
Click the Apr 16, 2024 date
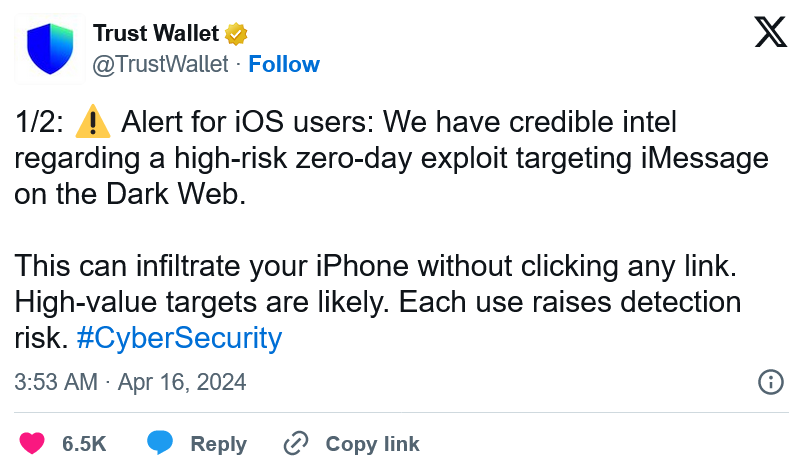182,382
